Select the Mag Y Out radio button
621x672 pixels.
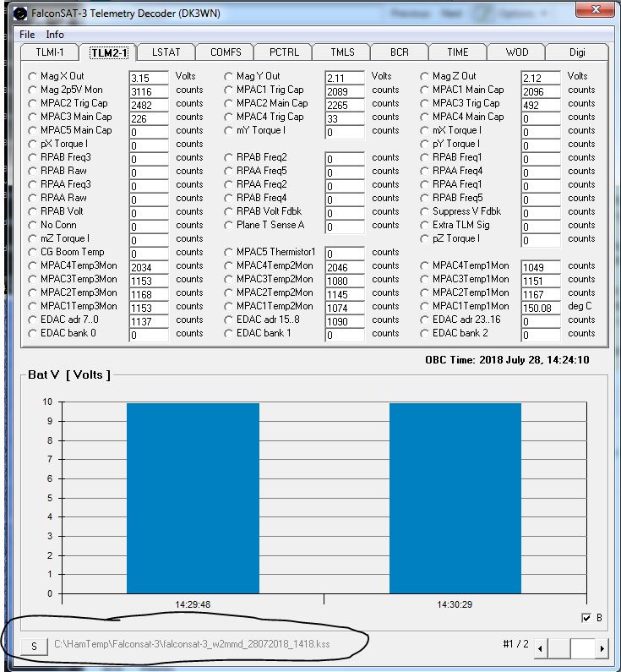click(x=229, y=76)
